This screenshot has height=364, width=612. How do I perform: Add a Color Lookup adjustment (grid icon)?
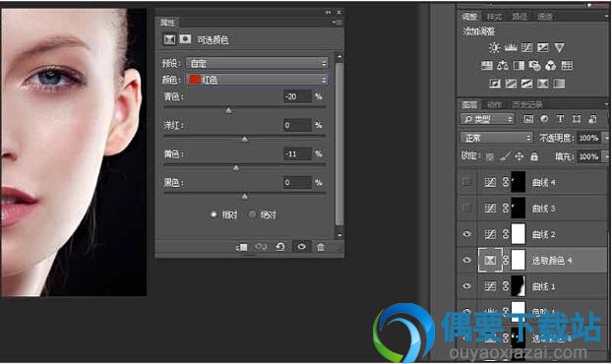567,66
